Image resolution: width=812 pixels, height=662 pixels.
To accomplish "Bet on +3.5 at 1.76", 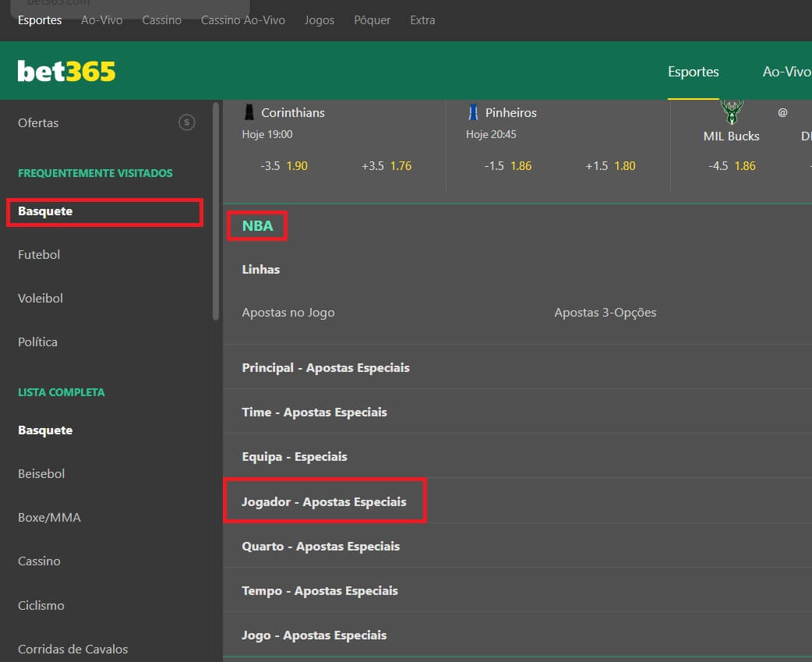I will [x=387, y=166].
